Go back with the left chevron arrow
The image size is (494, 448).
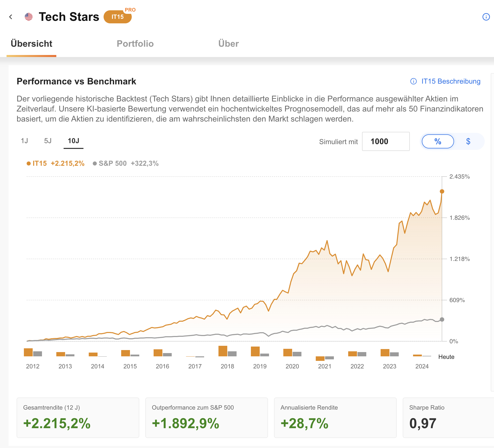(x=11, y=17)
